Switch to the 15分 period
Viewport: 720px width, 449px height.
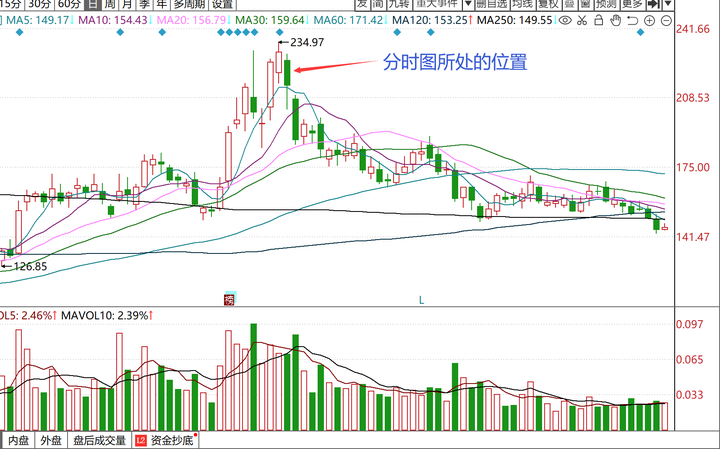point(11,4)
